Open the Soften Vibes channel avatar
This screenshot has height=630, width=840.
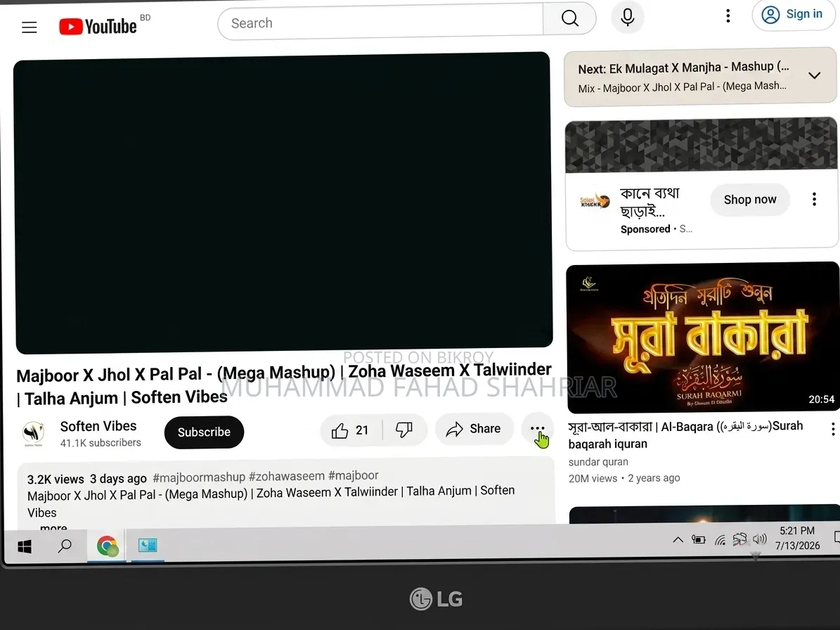click(x=33, y=434)
